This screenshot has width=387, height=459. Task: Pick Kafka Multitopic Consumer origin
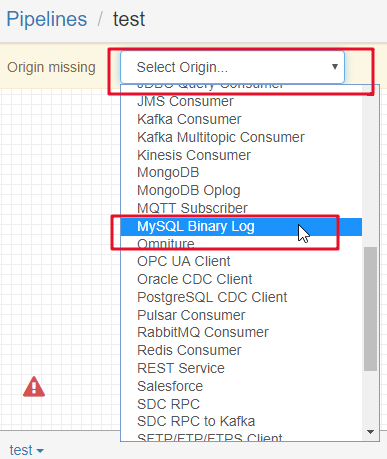[241, 137]
